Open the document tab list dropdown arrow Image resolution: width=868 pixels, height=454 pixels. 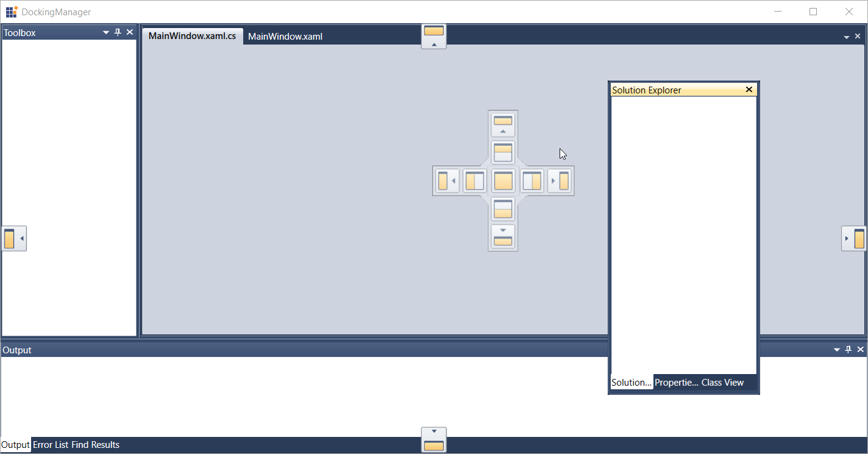coord(847,37)
